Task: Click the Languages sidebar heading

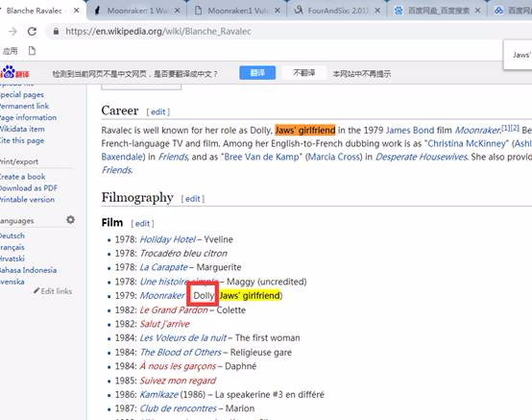Action: point(17,221)
